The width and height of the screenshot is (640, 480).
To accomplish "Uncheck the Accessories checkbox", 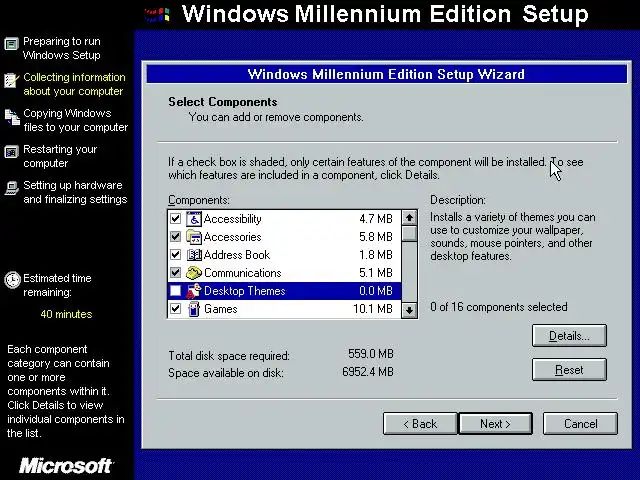I will point(176,237).
